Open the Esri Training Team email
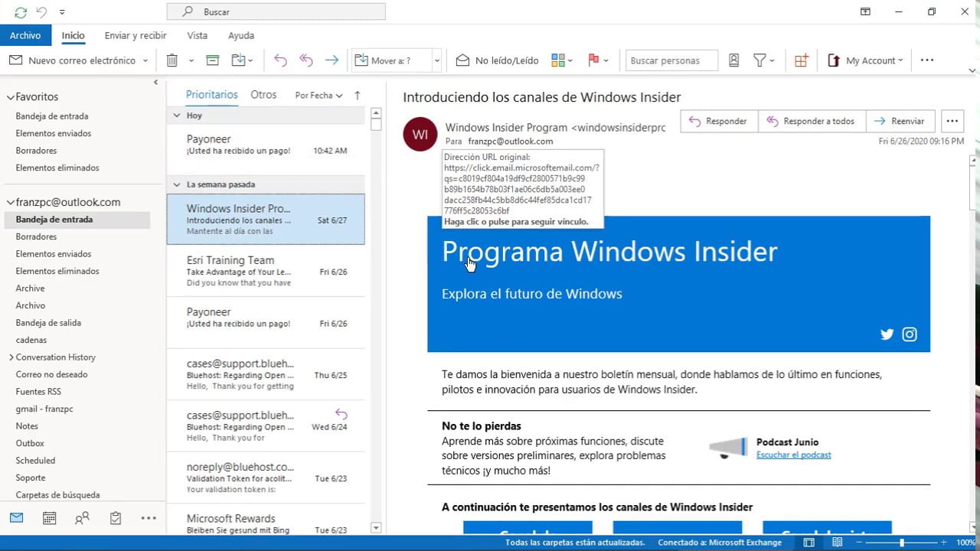The width and height of the screenshot is (980, 551). (x=266, y=271)
